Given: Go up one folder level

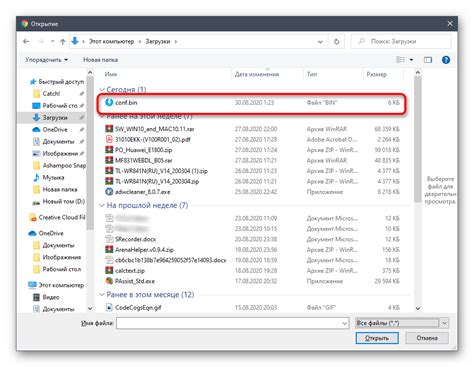Looking at the screenshot, I should coord(63,42).
